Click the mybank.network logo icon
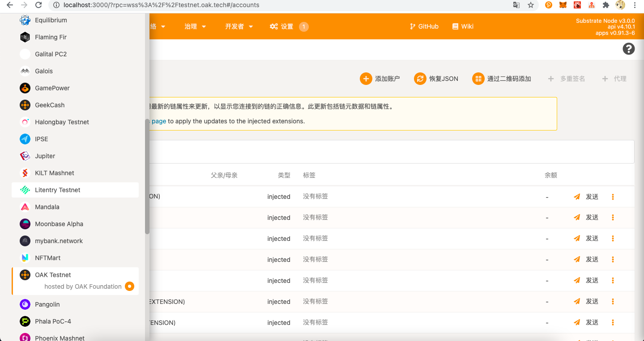This screenshot has height=341, width=644. (25, 241)
